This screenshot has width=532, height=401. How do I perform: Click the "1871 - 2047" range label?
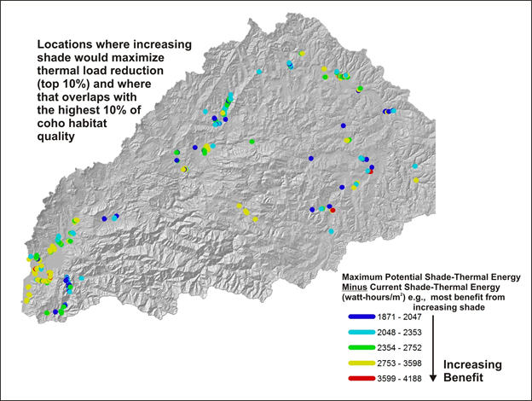coord(400,317)
